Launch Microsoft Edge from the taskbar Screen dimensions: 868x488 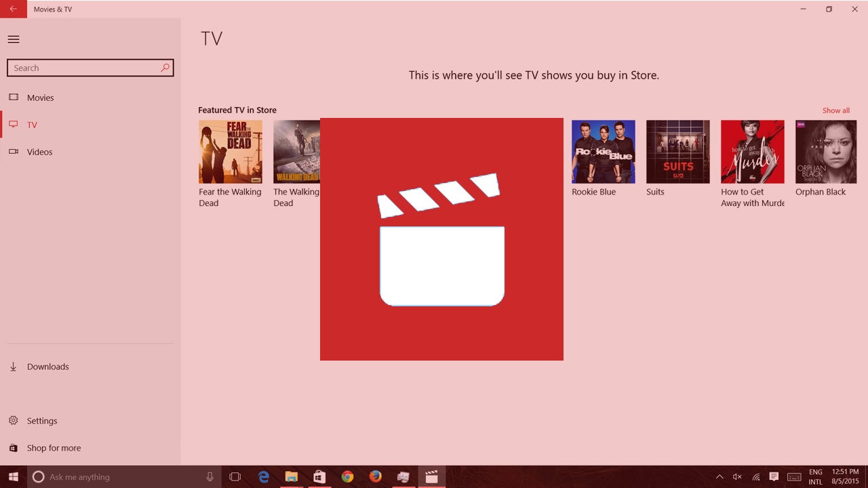pos(263,477)
